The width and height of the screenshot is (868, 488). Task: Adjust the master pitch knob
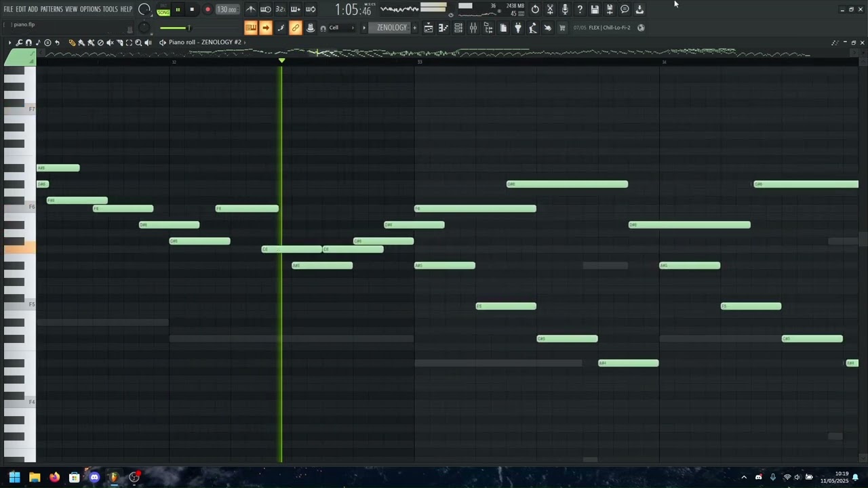click(144, 28)
